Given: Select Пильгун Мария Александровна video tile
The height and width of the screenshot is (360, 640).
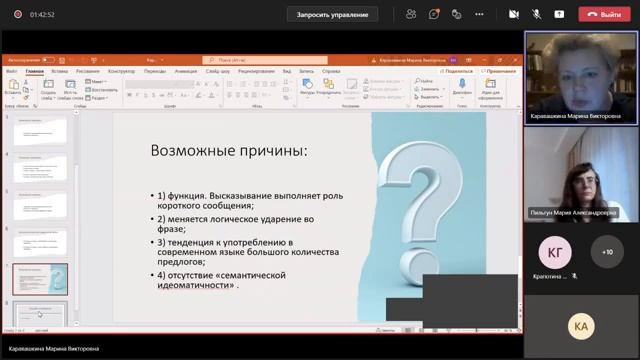Looking at the screenshot, I should pyautogui.click(x=581, y=175).
